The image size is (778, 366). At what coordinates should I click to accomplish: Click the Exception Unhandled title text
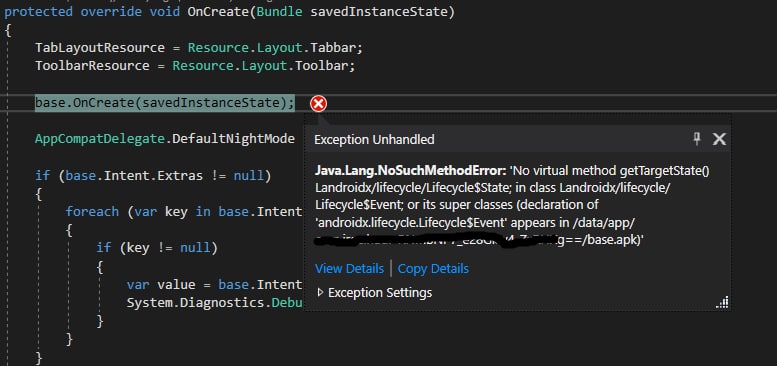pos(374,139)
